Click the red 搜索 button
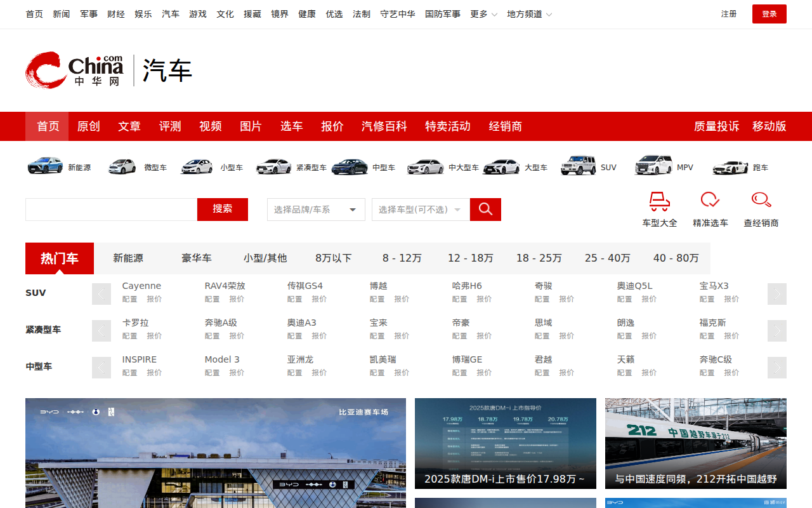 coord(223,210)
